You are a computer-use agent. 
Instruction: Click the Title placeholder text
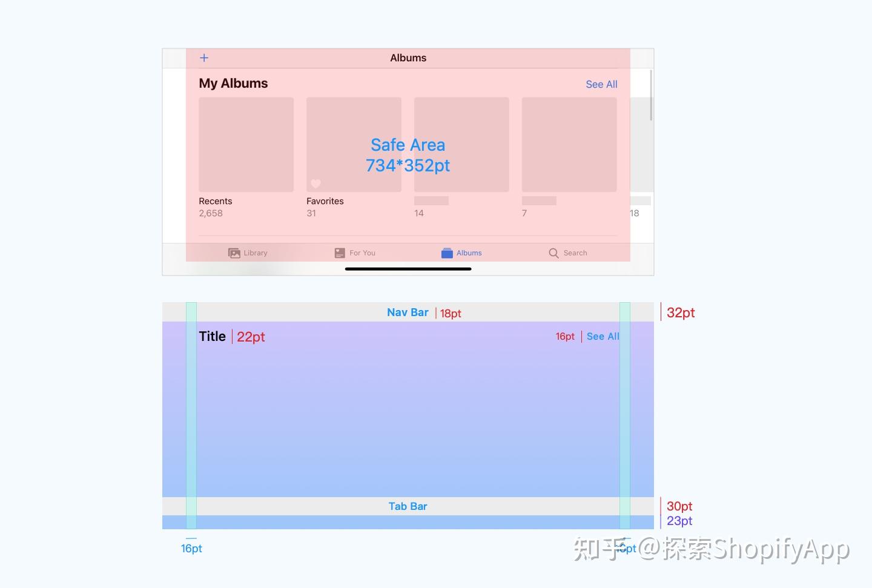click(x=212, y=336)
